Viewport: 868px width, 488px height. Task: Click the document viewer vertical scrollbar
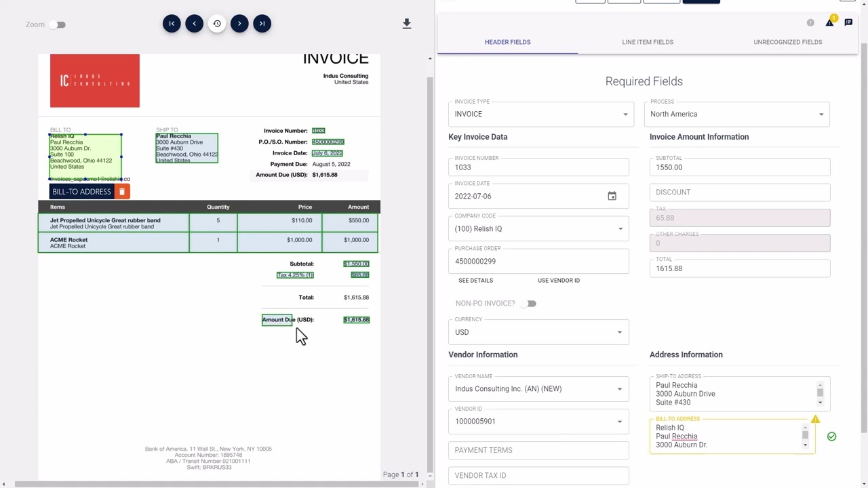(430, 270)
